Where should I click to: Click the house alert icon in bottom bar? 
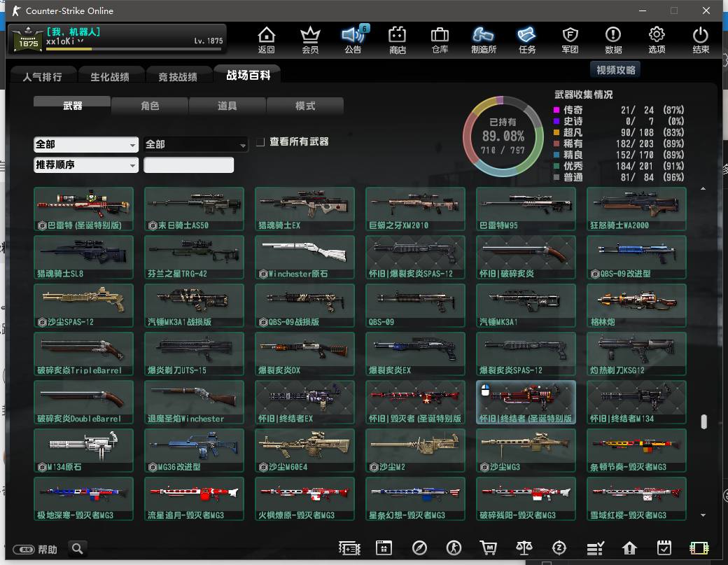629,548
